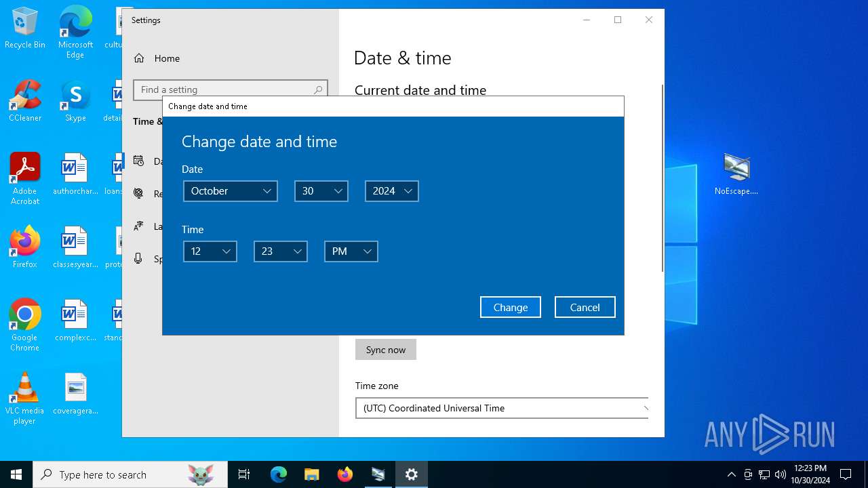Viewport: 868px width, 488px height.
Task: Select the Speech microphone sidebar icon
Action: 138,258
